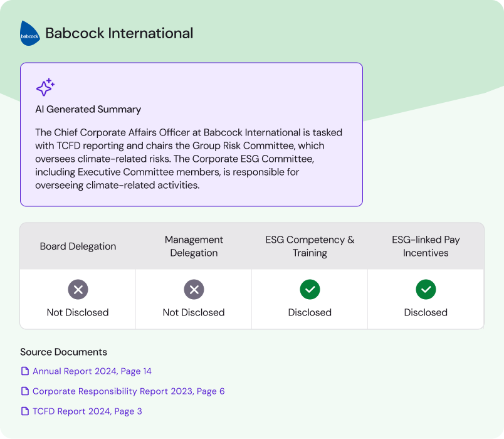The image size is (504, 439).
Task: Toggle ESG-linked Pay Incentives disclosed state
Action: 426,298
